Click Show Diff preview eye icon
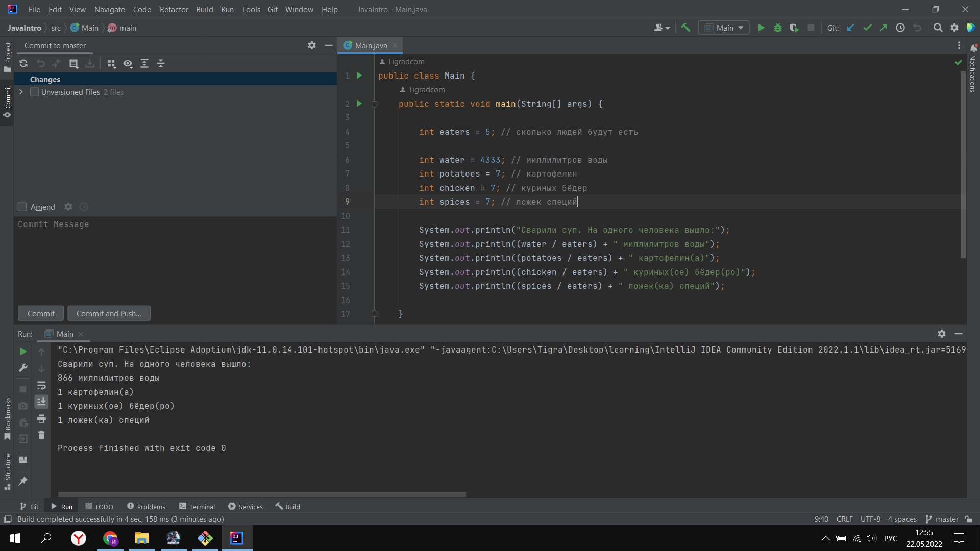Viewport: 980px width, 551px height. [128, 63]
